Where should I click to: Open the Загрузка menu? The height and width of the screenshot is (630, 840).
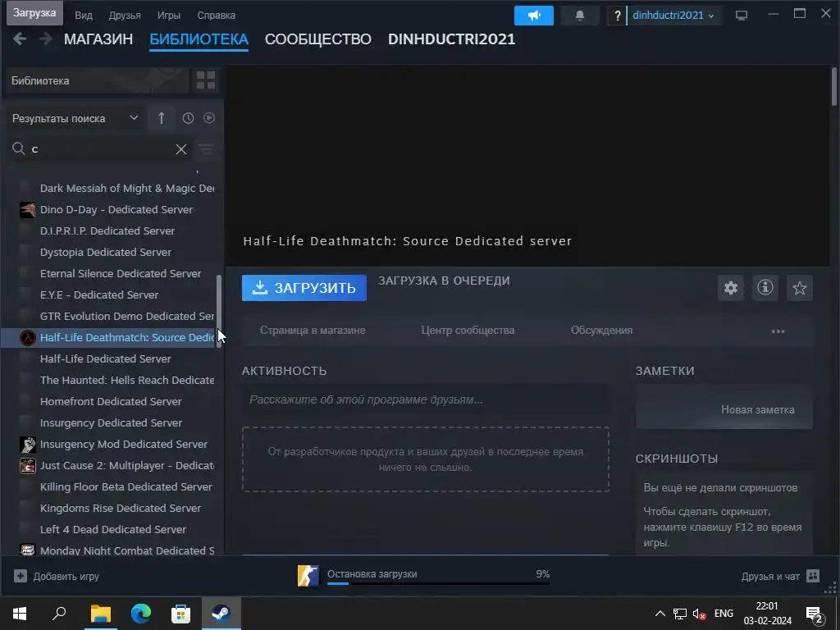[x=34, y=13]
